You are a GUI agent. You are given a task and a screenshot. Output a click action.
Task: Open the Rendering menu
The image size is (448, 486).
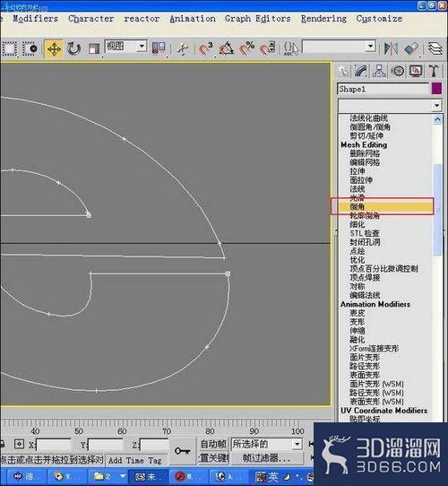click(x=323, y=19)
